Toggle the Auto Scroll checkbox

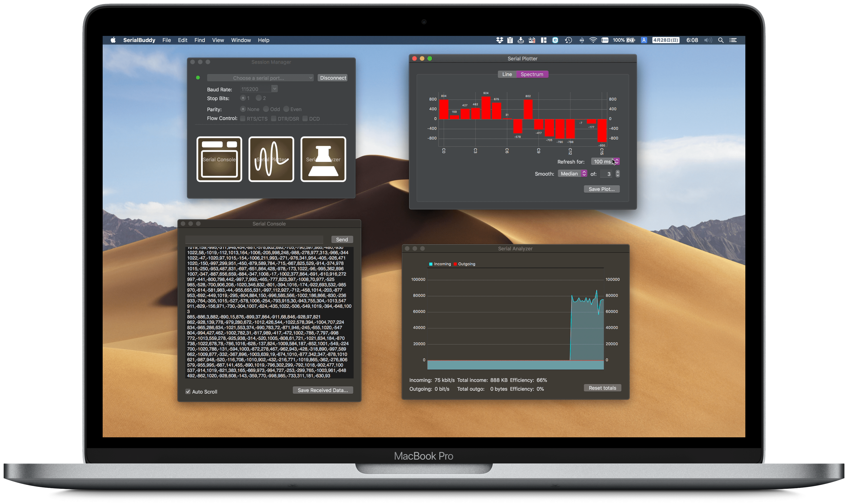point(188,392)
